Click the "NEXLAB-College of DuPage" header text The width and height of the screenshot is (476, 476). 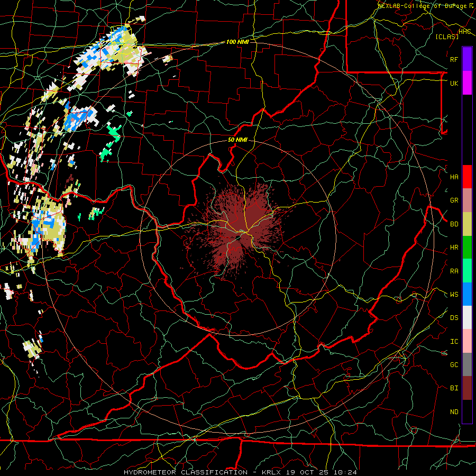(x=422, y=6)
